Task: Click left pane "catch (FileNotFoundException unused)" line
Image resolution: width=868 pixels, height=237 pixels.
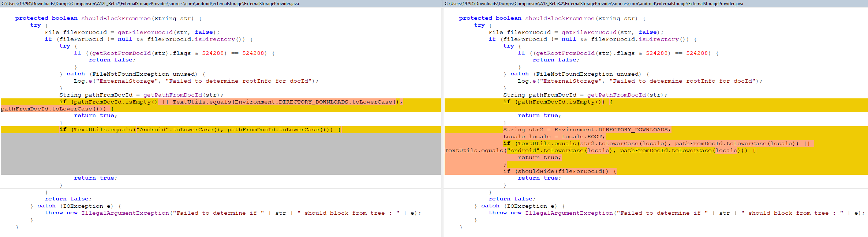Action: [132, 74]
